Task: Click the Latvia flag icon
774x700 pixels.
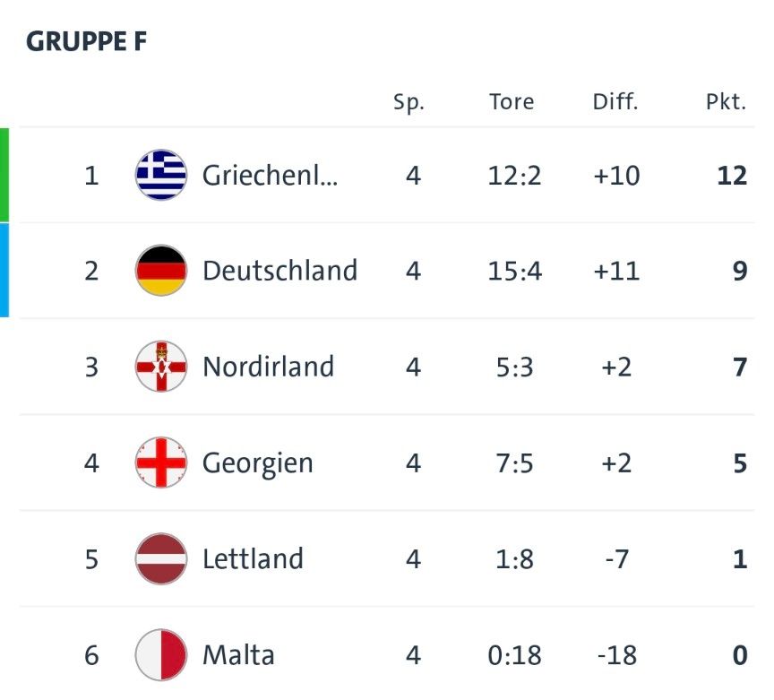Action: 161,558
